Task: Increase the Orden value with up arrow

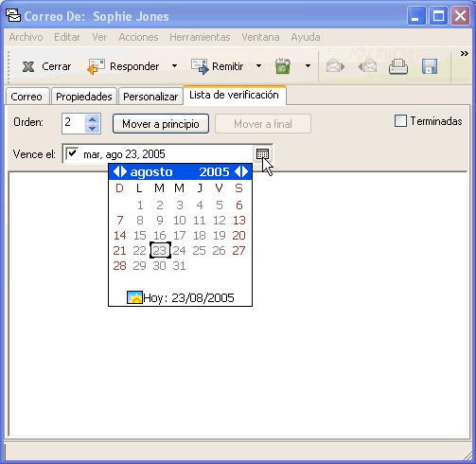Action: click(x=93, y=119)
